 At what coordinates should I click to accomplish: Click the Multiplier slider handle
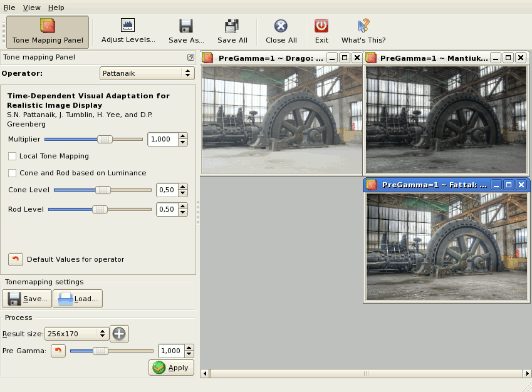[105, 139]
